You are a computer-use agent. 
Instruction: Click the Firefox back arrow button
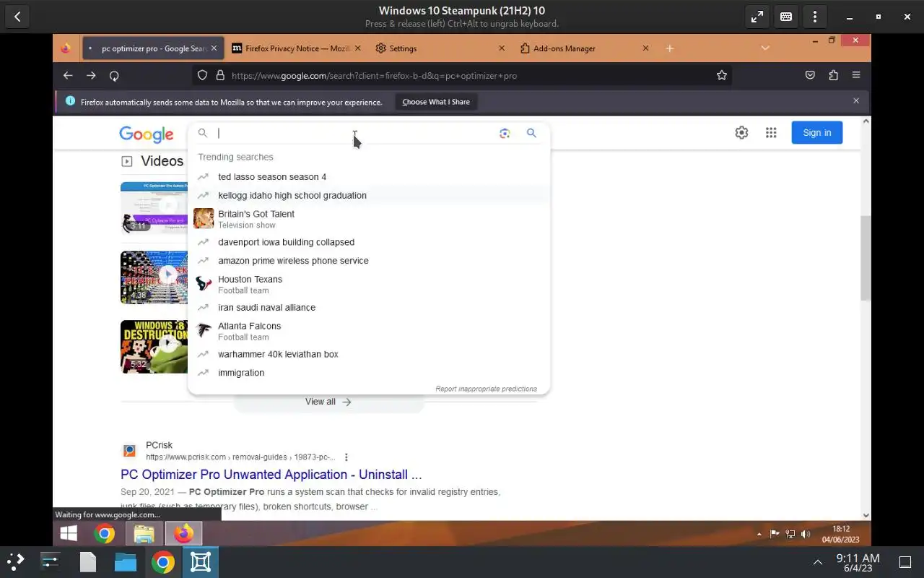click(x=68, y=75)
